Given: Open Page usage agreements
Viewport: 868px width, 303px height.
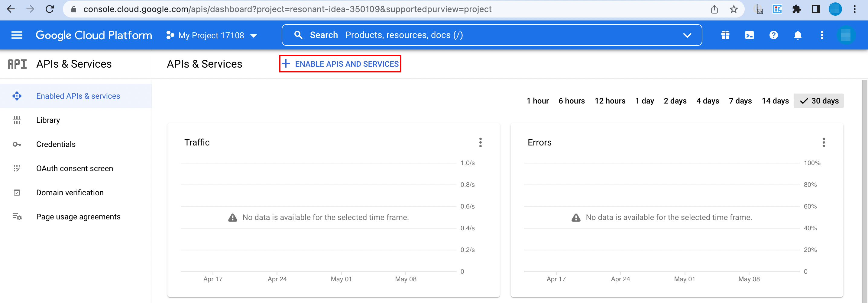Looking at the screenshot, I should pyautogui.click(x=76, y=217).
